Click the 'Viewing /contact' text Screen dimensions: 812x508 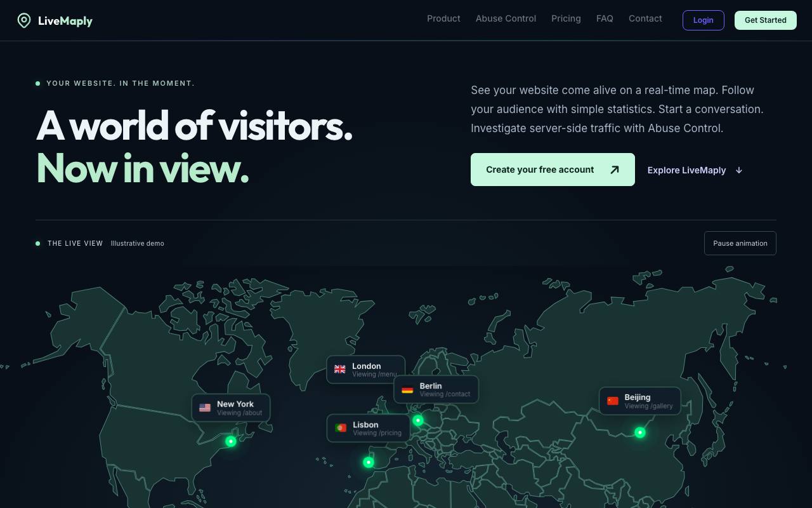[445, 394]
